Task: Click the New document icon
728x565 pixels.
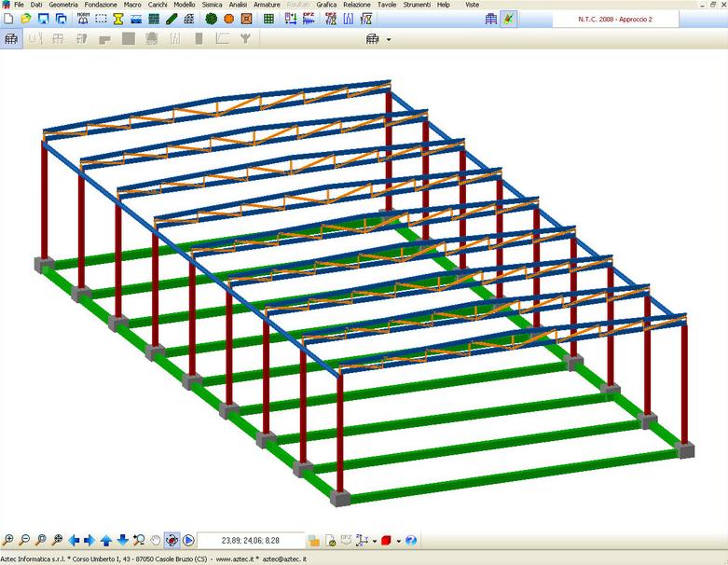Action: coord(8,19)
